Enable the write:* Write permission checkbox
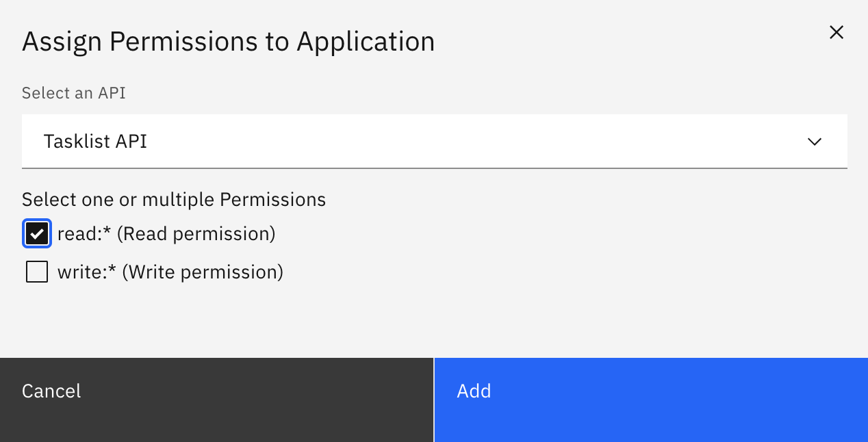 36,272
